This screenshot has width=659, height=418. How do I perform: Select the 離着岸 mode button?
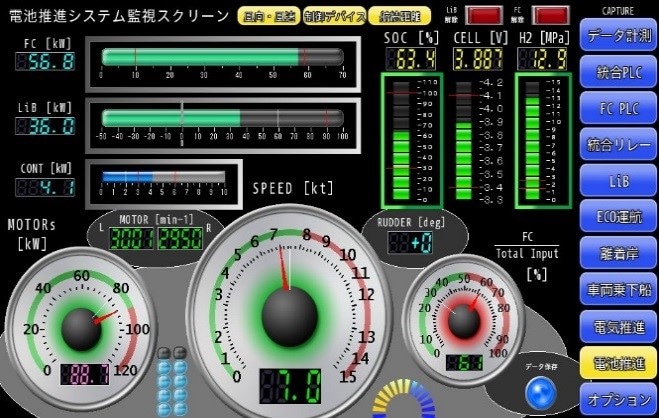click(616, 254)
